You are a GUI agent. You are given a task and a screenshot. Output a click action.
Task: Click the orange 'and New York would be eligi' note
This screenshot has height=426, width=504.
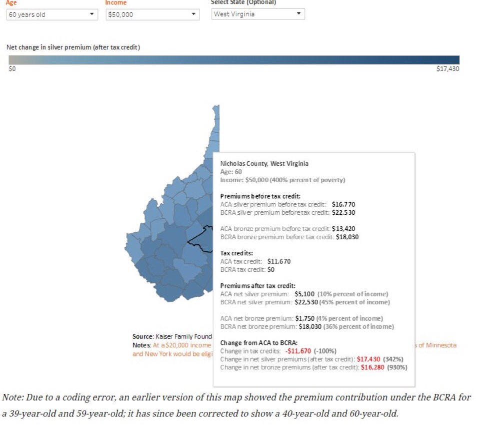pos(172,354)
